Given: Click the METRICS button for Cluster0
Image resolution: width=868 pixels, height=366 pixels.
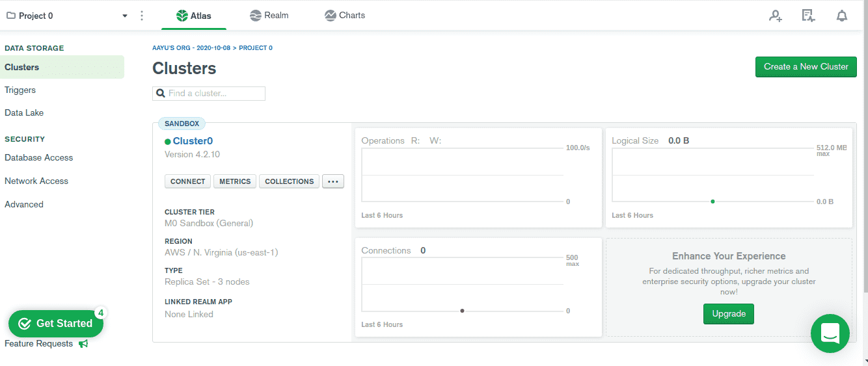Looking at the screenshot, I should click(x=235, y=181).
